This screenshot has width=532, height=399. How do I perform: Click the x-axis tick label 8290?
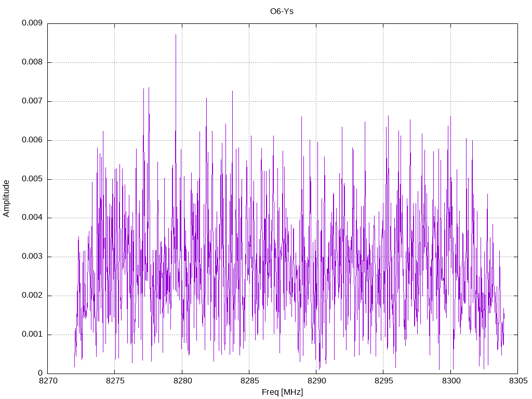tap(316, 381)
